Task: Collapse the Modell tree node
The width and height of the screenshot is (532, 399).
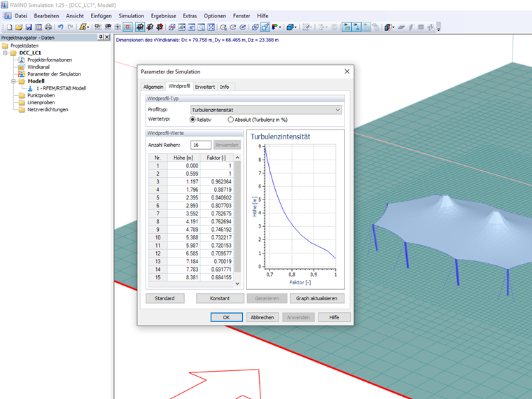Action: pyautogui.click(x=13, y=81)
